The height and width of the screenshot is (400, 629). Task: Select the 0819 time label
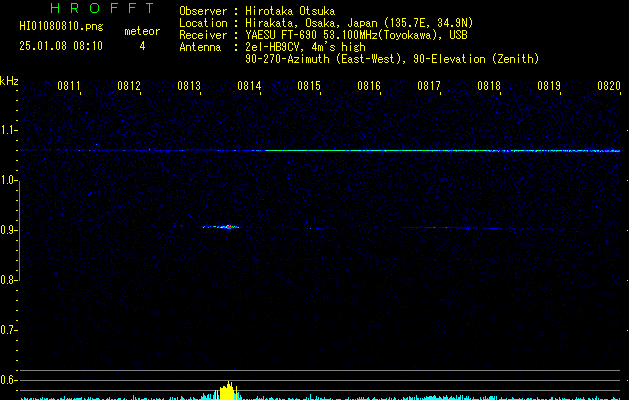549,85
